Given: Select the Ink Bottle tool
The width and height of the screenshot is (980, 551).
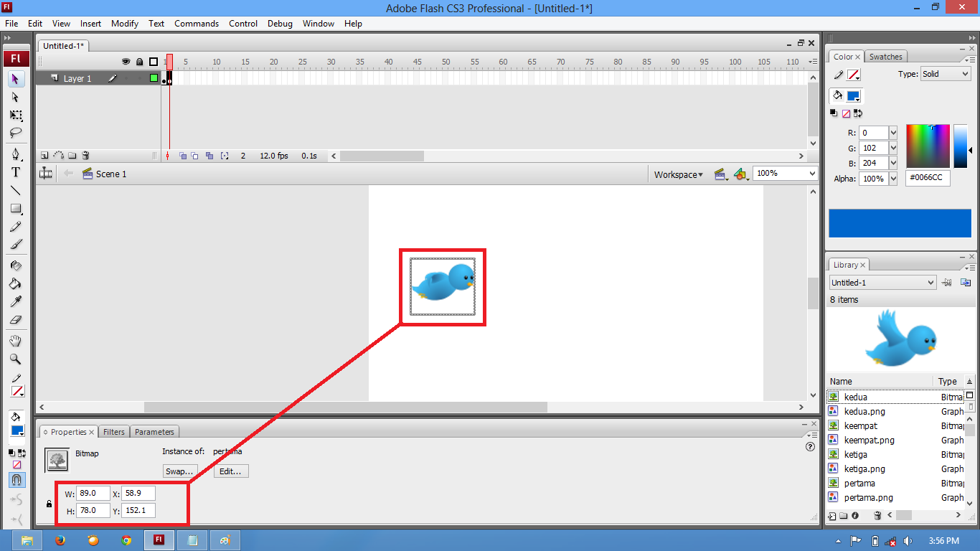Looking at the screenshot, I should (16, 265).
